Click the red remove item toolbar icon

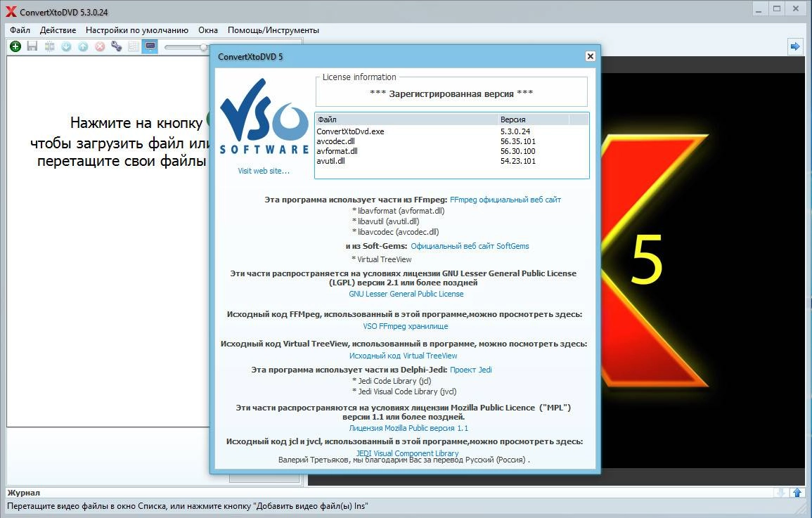tap(100, 46)
